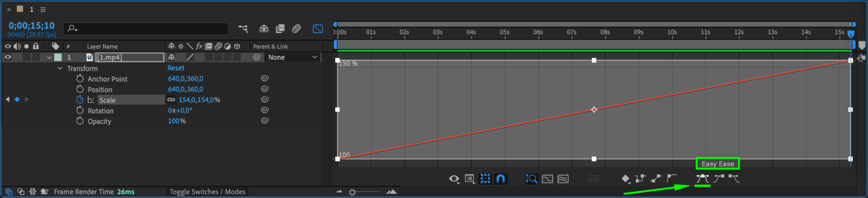Click the Rotation value 0x+0,0°
The height and width of the screenshot is (198, 868).
pyautogui.click(x=180, y=110)
